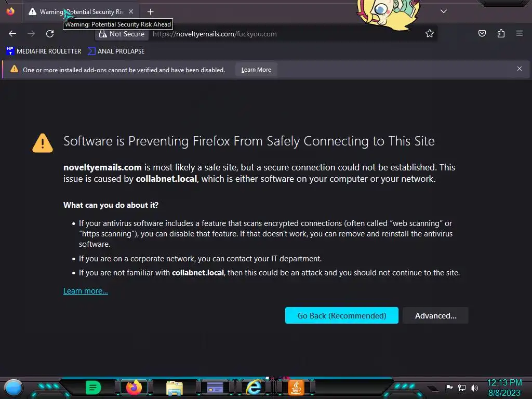
Task: Open the green notes app in taskbar
Action: point(94,388)
